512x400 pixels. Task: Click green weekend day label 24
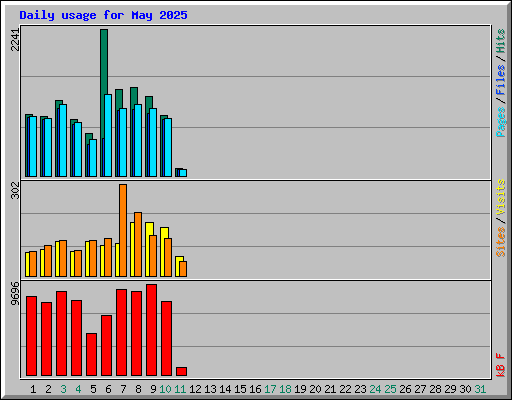tap(375, 389)
